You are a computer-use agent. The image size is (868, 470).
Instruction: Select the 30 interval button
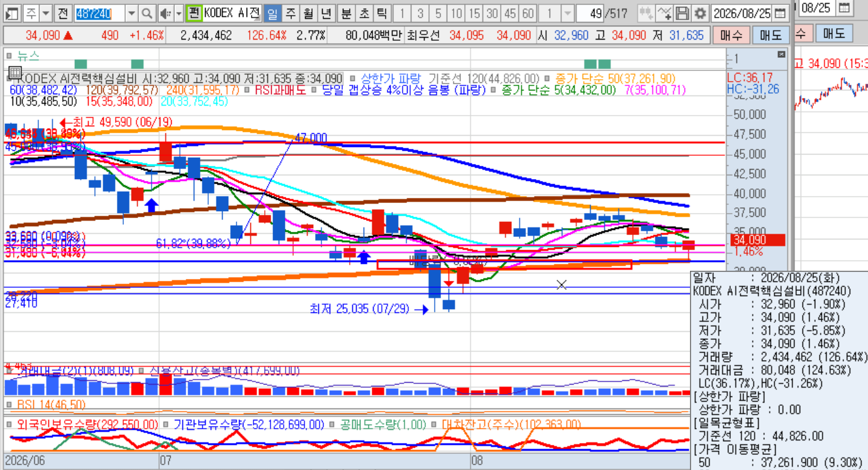tap(492, 13)
